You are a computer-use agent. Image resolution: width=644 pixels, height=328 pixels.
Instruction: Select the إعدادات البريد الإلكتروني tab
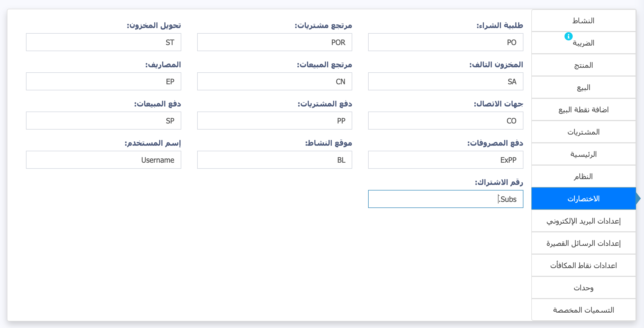click(x=584, y=221)
